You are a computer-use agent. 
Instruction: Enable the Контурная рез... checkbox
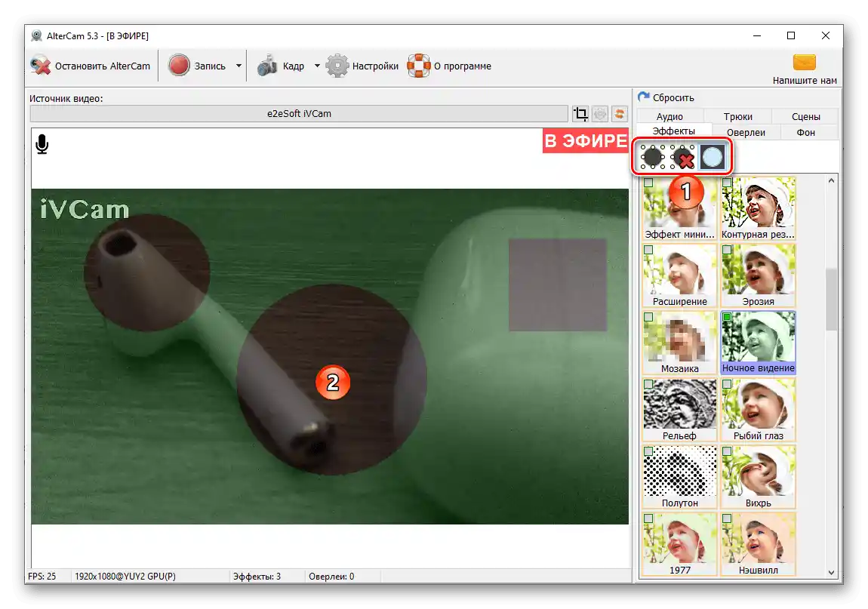(728, 183)
